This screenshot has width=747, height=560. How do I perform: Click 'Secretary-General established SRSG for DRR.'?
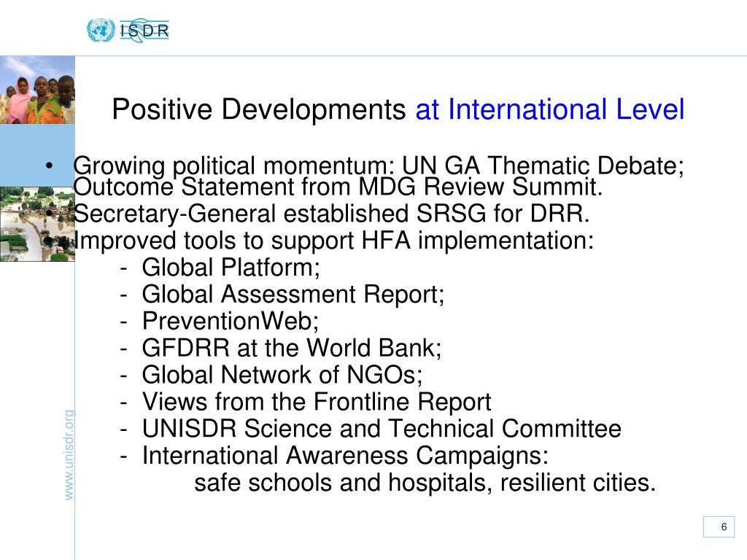pos(332,214)
